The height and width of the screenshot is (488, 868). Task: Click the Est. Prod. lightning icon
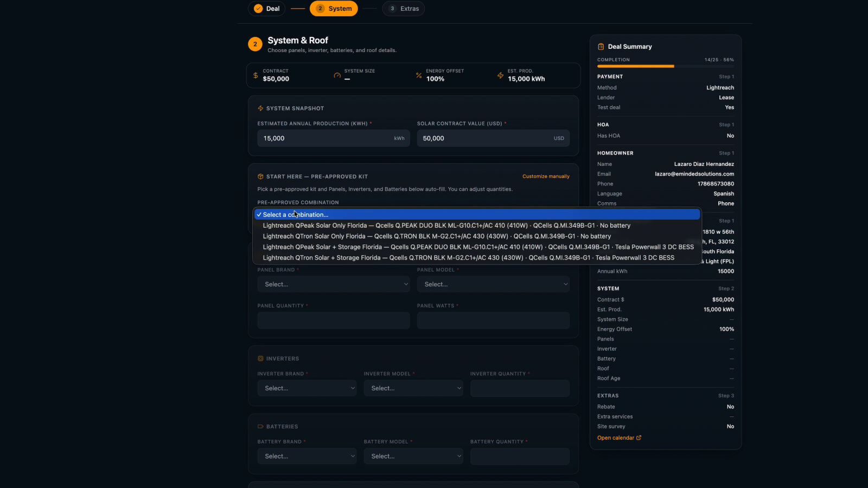pyautogui.click(x=500, y=75)
